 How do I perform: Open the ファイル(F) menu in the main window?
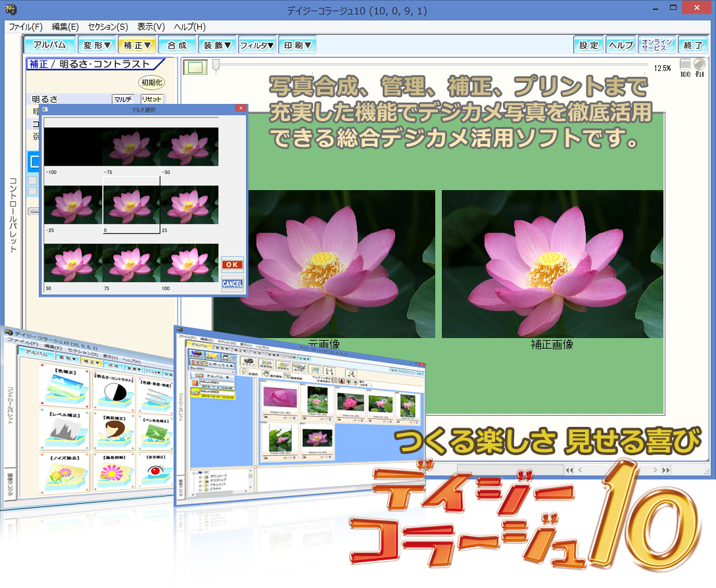(26, 27)
